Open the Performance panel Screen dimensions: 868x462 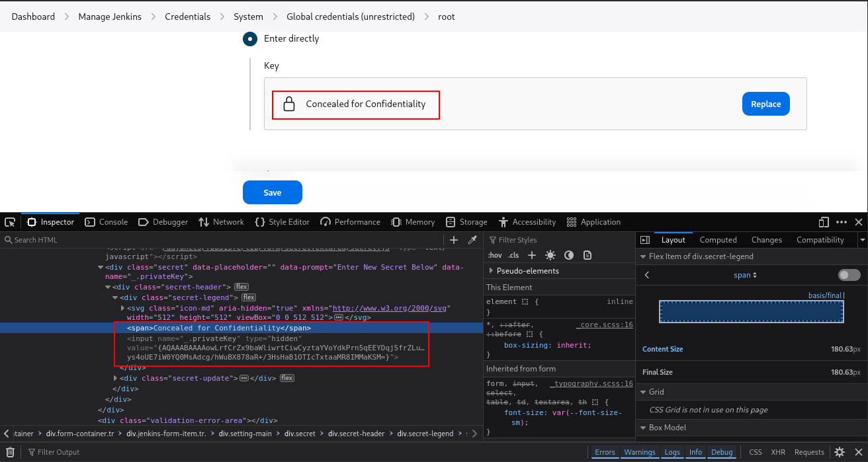point(350,222)
